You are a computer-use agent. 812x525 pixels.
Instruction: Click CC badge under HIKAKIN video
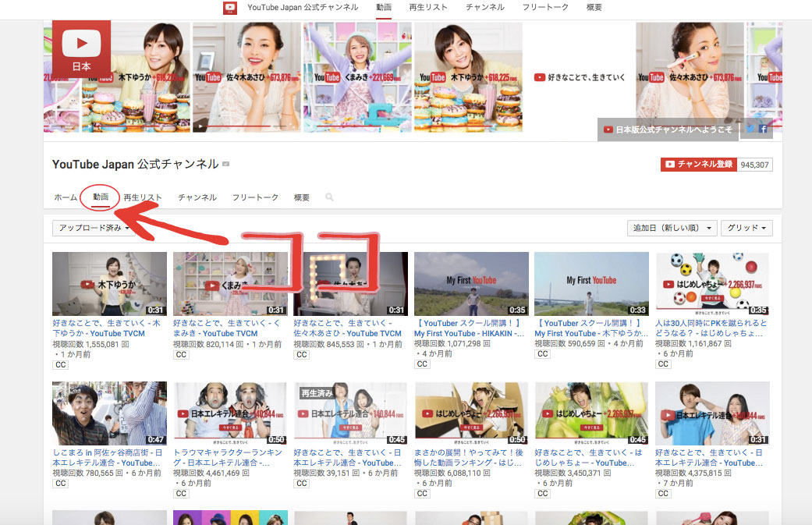click(x=422, y=364)
